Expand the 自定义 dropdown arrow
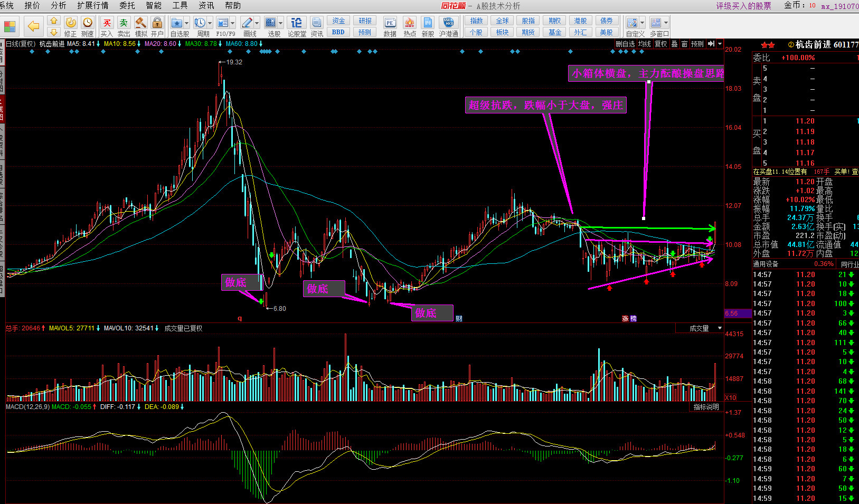859x504 pixels. pos(642,23)
